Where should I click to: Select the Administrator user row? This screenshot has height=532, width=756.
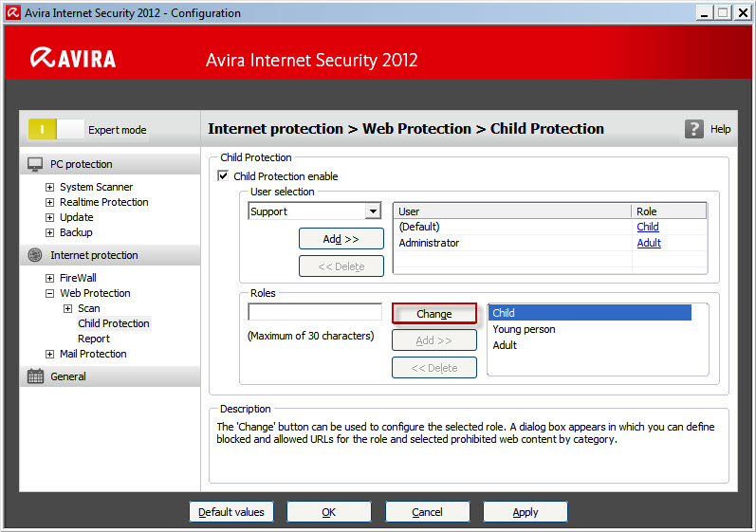pos(550,243)
